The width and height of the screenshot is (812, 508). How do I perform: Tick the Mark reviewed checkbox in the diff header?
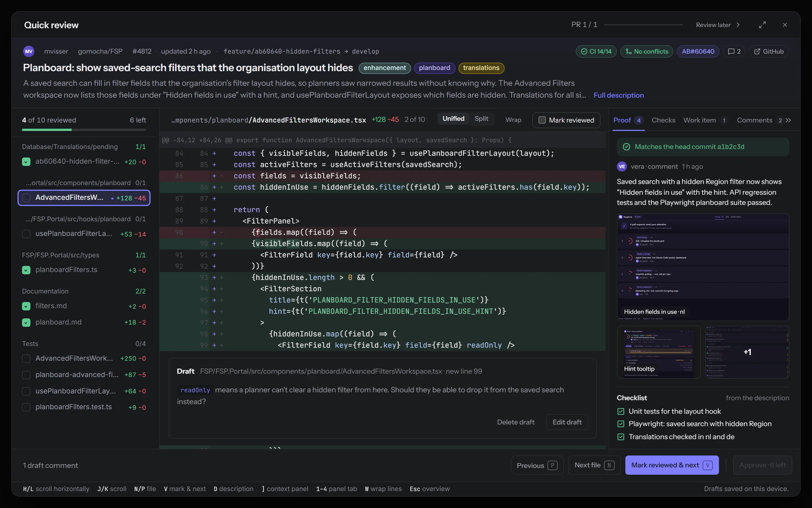(x=542, y=120)
